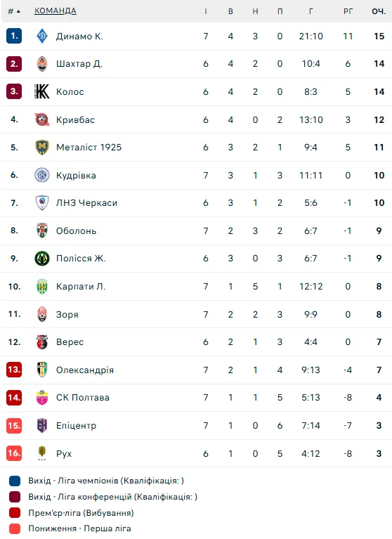Click the light red Пониження legend swatch
392x539 pixels.
pyautogui.click(x=15, y=528)
